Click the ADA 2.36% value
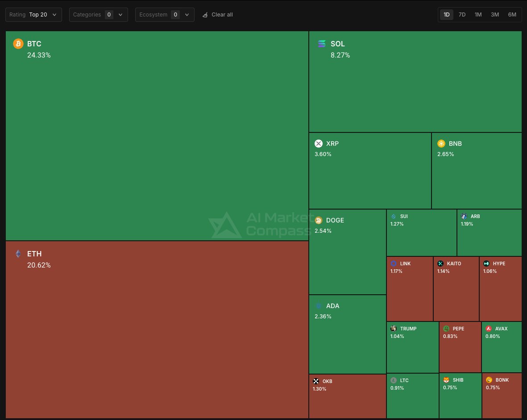Image resolution: width=527 pixels, height=420 pixels. click(323, 317)
